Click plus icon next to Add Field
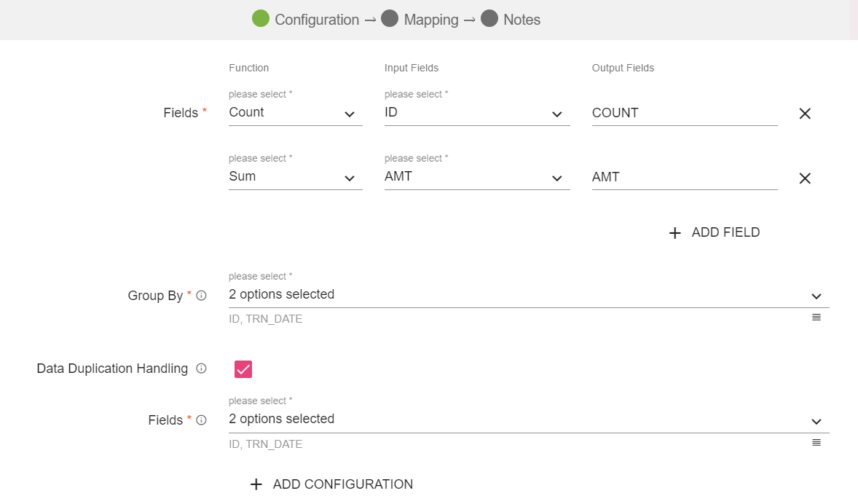This screenshot has width=858, height=504. pos(675,233)
